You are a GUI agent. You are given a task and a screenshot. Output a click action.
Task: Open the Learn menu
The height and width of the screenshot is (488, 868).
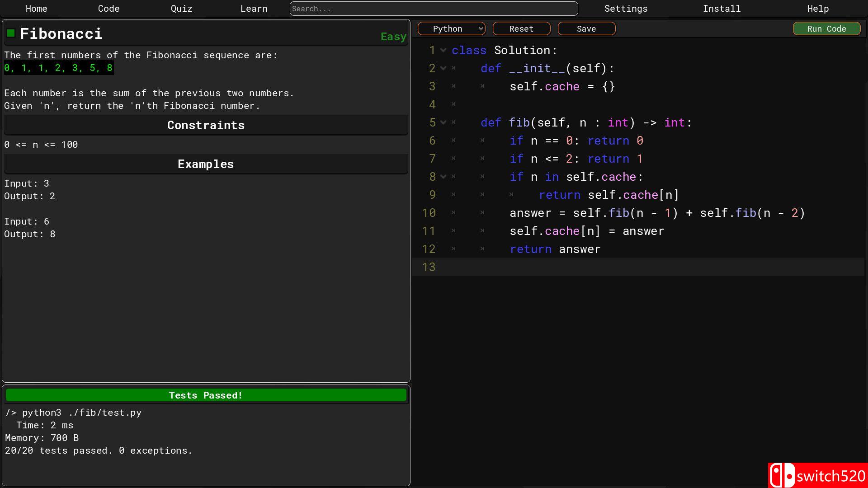tap(254, 9)
